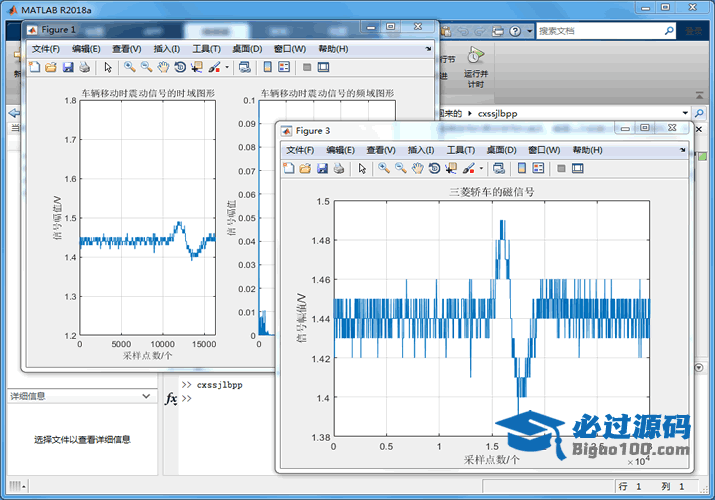Enable Rotate 3D tool in Figure 1
Viewport: 715px width, 500px height.
180,67
